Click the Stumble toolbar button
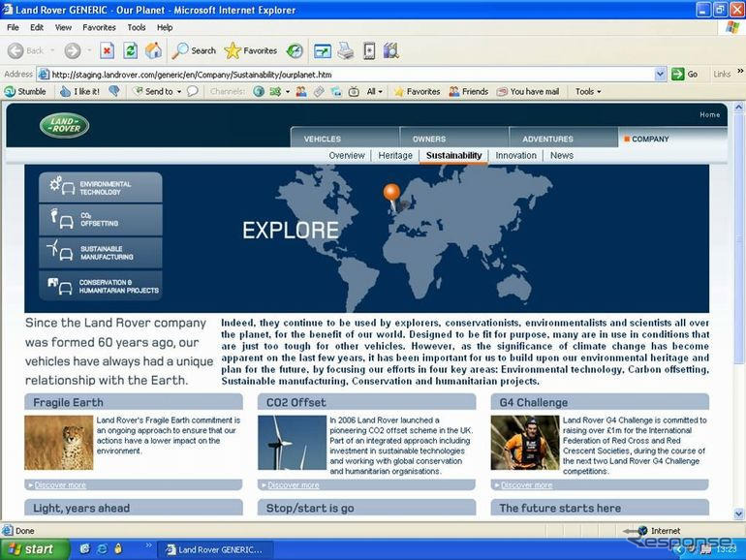Screen dimensions: 746x560 click(x=26, y=91)
